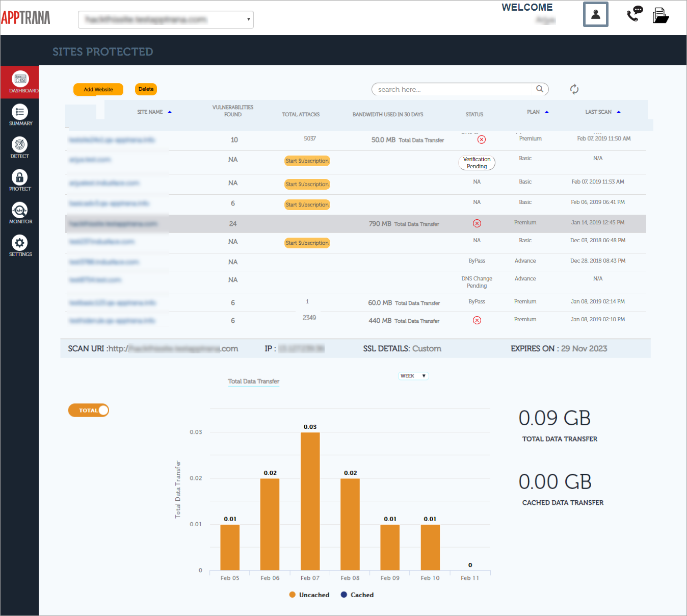Image resolution: width=687 pixels, height=616 pixels.
Task: Open the Summary sidebar icon
Action: [20, 115]
